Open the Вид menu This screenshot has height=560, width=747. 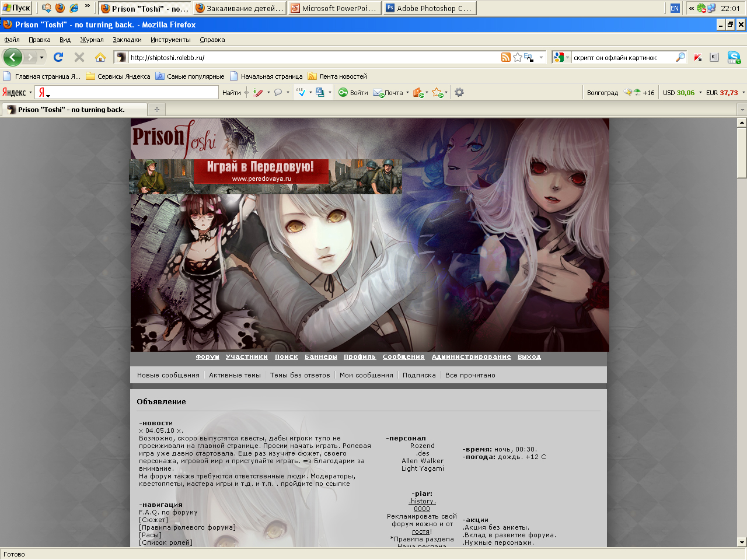pyautogui.click(x=65, y=40)
